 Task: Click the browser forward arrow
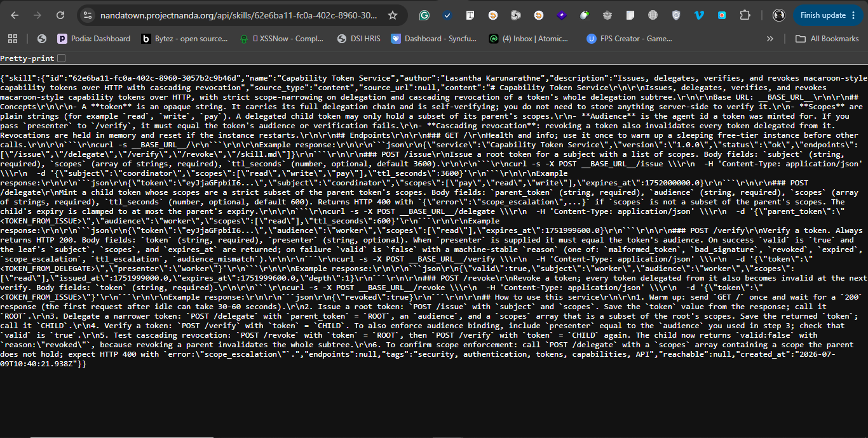37,15
